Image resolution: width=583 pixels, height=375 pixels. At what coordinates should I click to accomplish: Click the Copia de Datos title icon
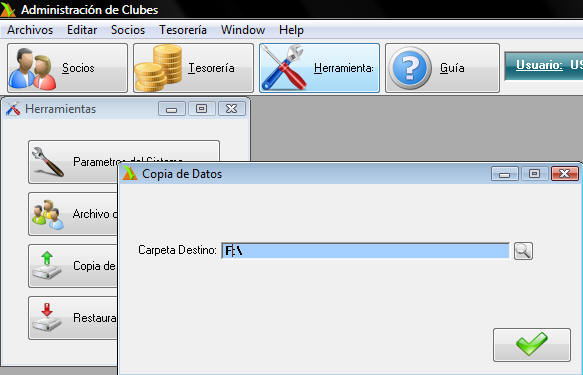130,174
